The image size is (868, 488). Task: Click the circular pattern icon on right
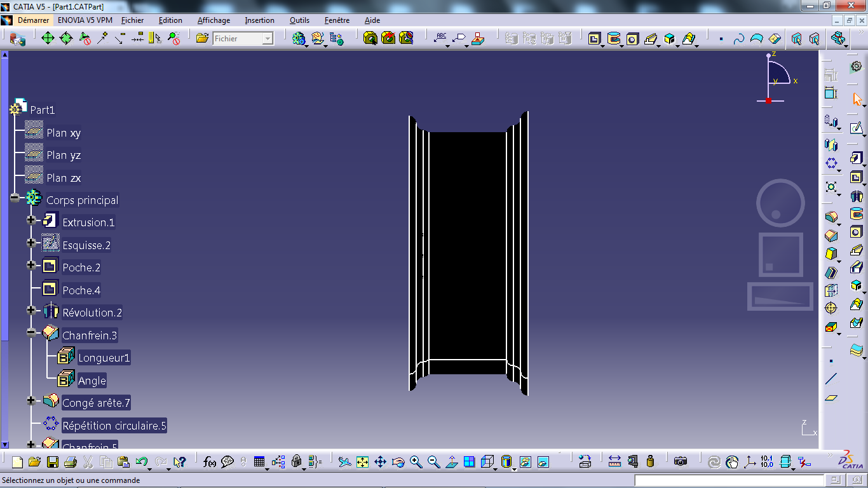click(x=831, y=163)
